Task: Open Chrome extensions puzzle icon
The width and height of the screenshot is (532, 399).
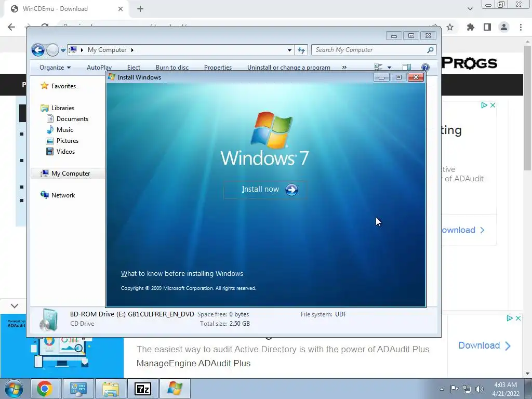Action: pyautogui.click(x=471, y=27)
